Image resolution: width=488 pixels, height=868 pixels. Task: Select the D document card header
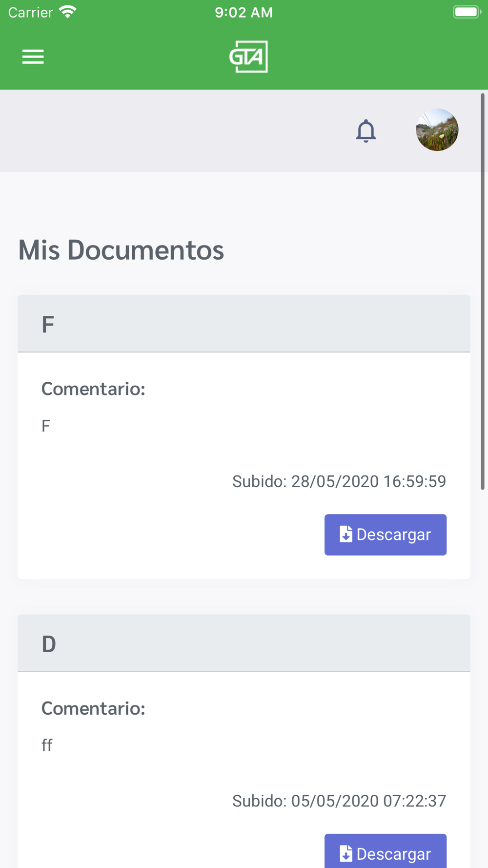point(244,643)
